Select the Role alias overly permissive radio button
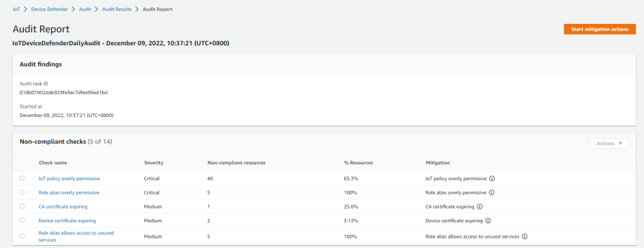 pos(22,193)
